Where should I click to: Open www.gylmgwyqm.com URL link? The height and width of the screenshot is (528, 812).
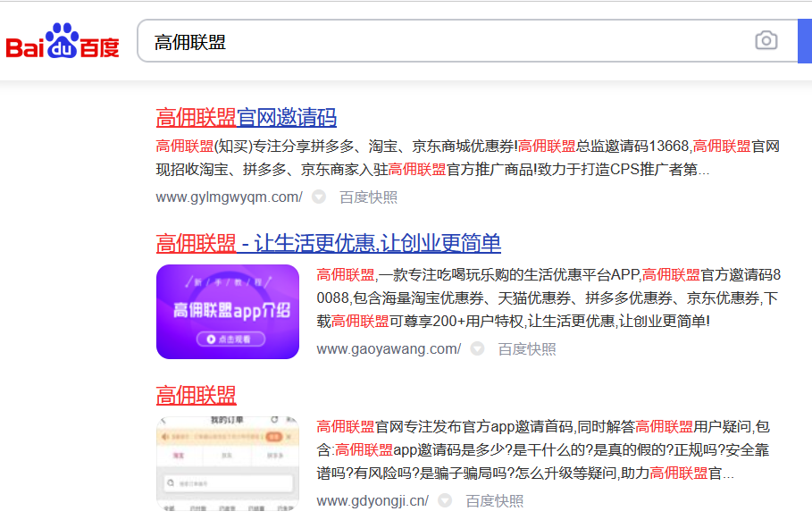(229, 197)
